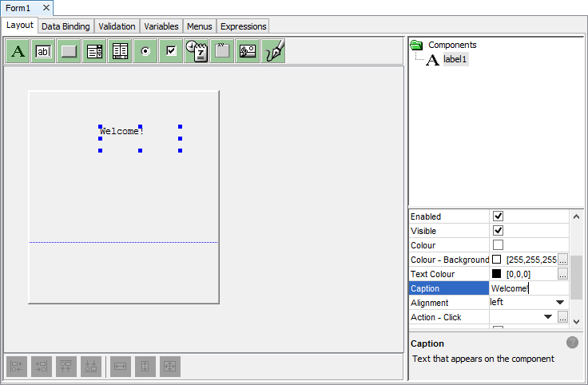Pick the checkbox component tool

point(171,51)
